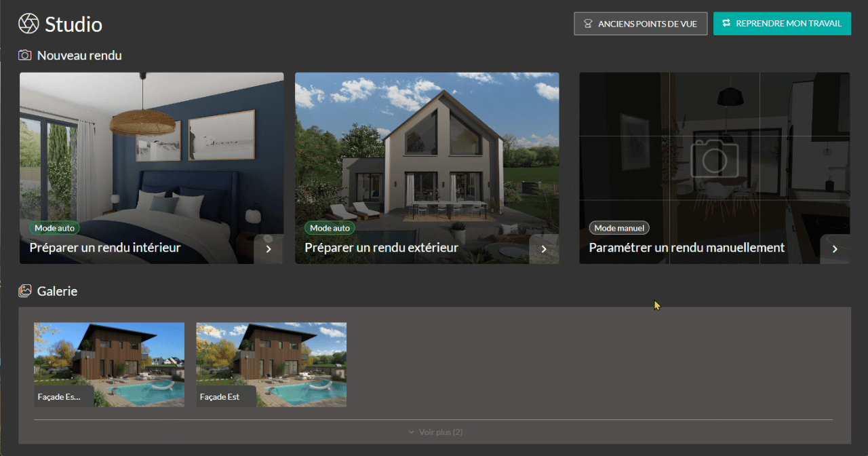Select Mode auto badge on interior card

pyautogui.click(x=54, y=228)
